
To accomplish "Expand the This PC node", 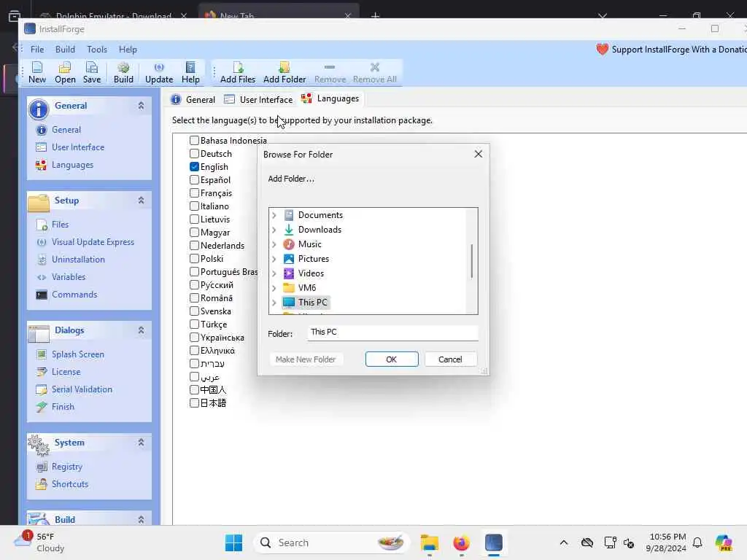I will [274, 303].
